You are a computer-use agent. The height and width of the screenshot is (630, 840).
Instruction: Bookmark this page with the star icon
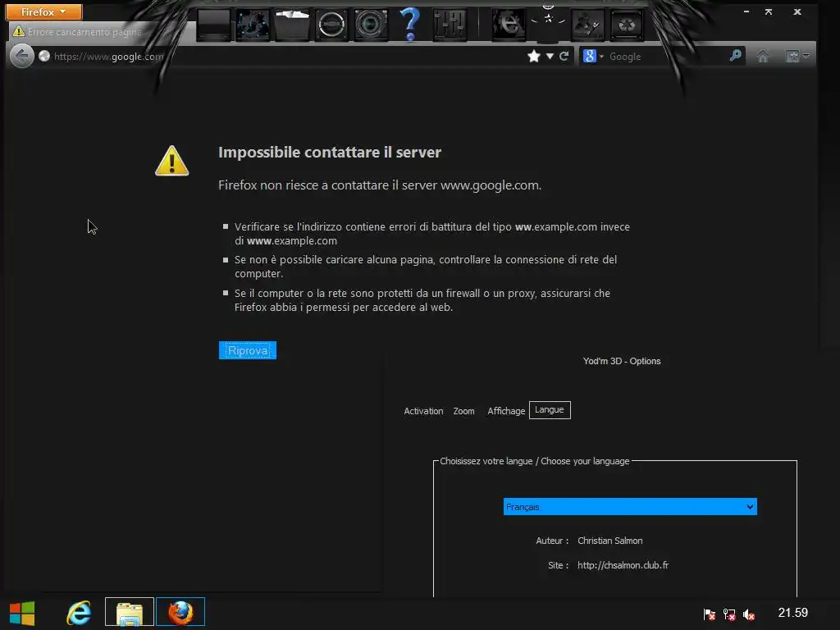(x=533, y=56)
